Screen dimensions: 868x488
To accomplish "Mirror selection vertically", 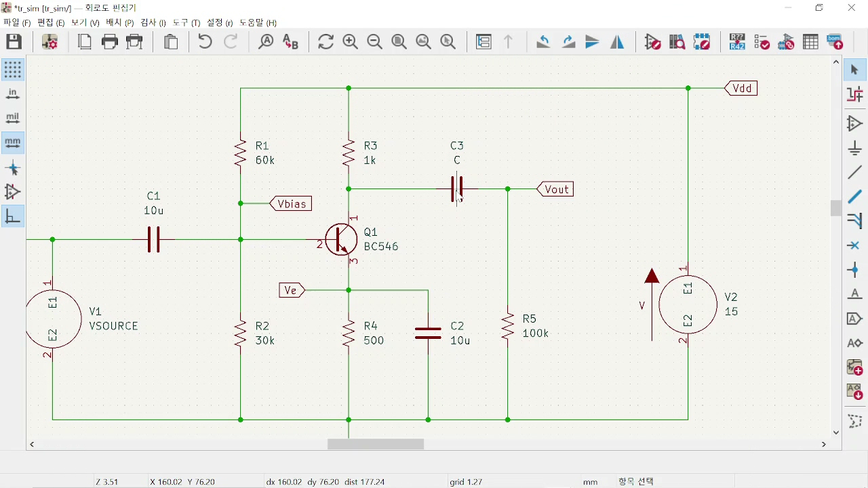I will (x=593, y=42).
